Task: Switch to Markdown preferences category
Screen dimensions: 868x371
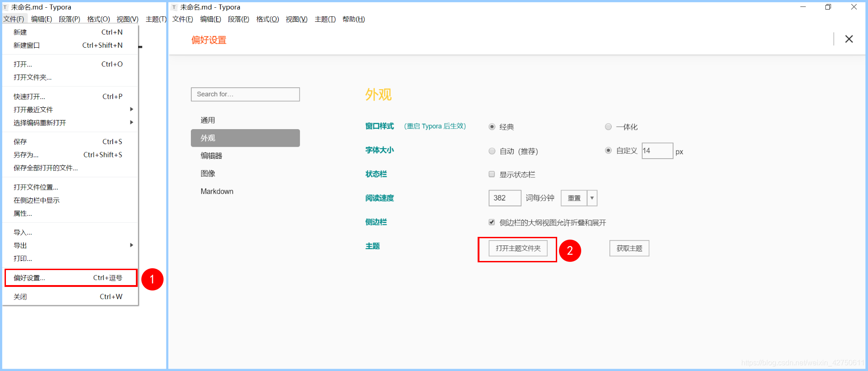Action: click(245, 191)
